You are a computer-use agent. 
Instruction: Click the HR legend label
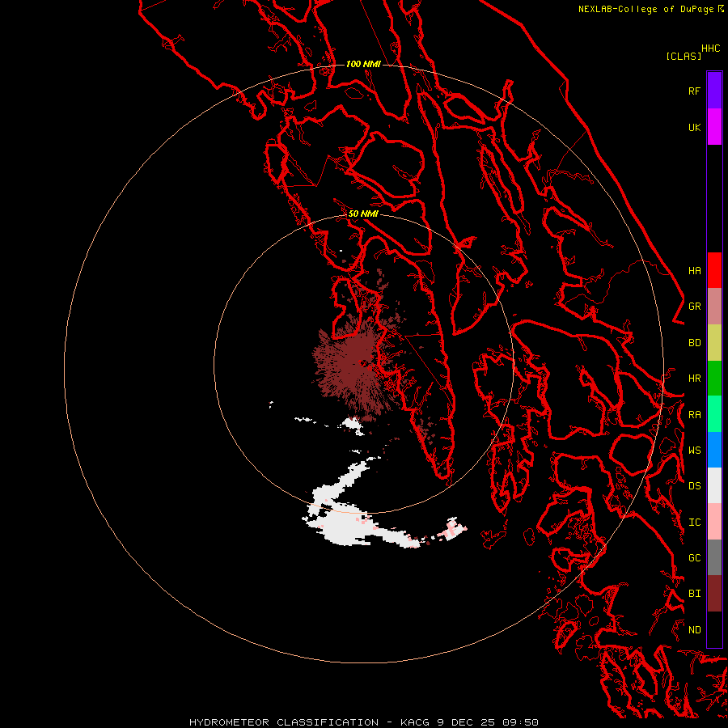(694, 379)
